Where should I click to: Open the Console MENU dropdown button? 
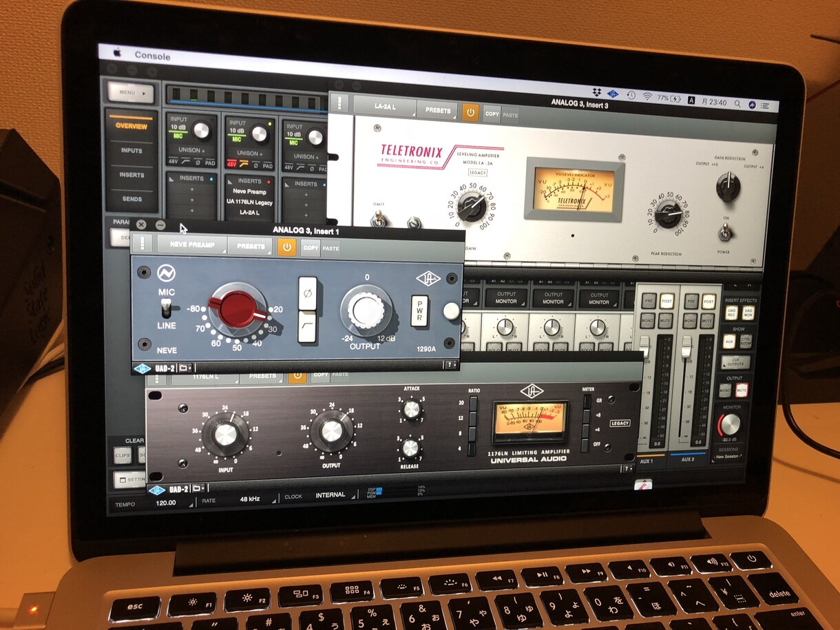(x=129, y=92)
